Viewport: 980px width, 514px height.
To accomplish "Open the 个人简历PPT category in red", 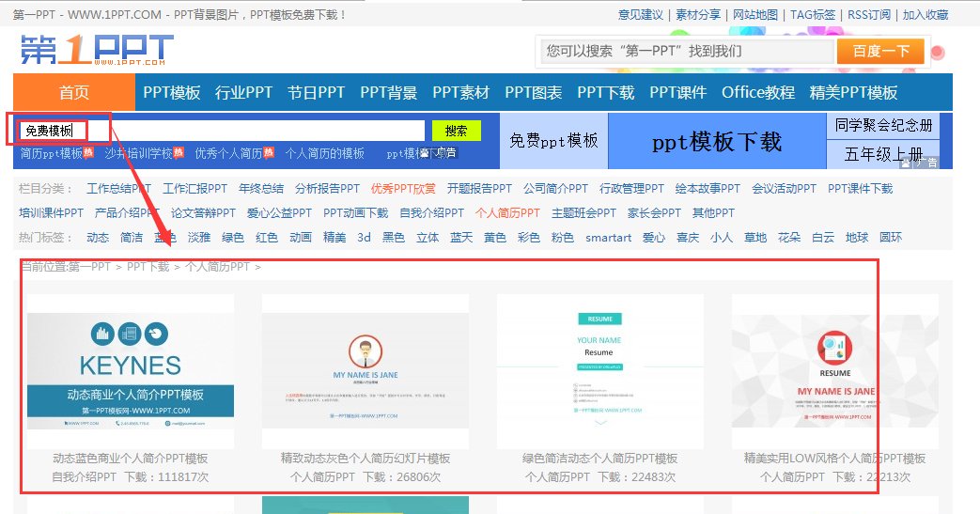I will [x=507, y=212].
